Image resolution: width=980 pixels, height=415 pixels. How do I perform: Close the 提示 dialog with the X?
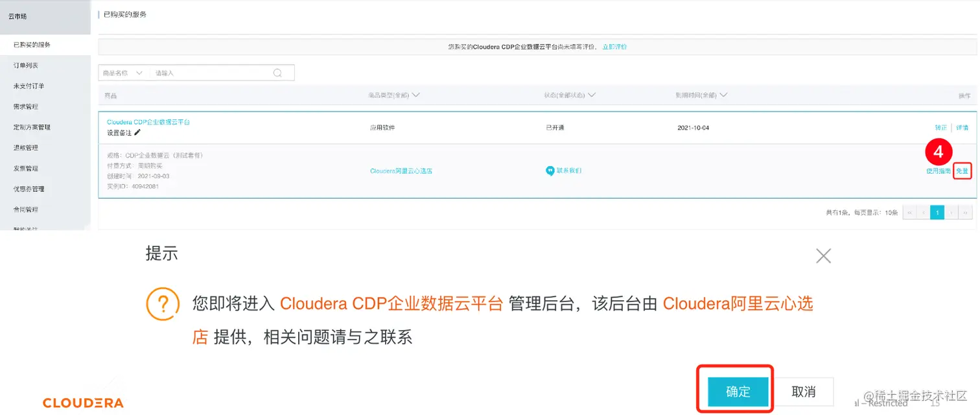(x=823, y=256)
